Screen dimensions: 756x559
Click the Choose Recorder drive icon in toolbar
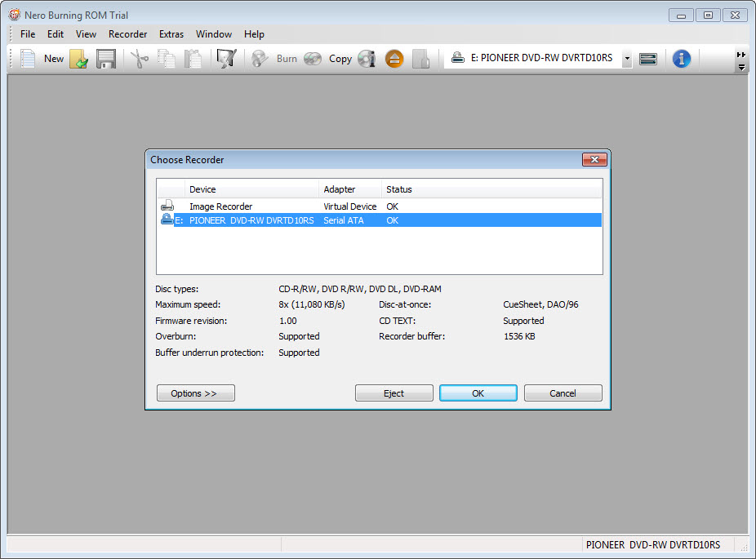coord(648,59)
